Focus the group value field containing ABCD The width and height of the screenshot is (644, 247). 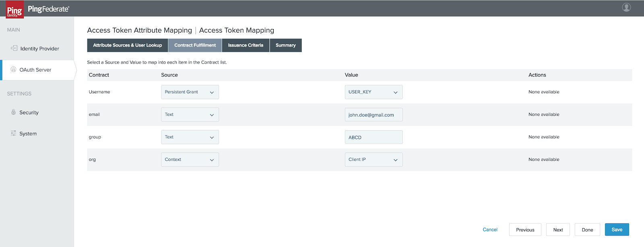[373, 137]
